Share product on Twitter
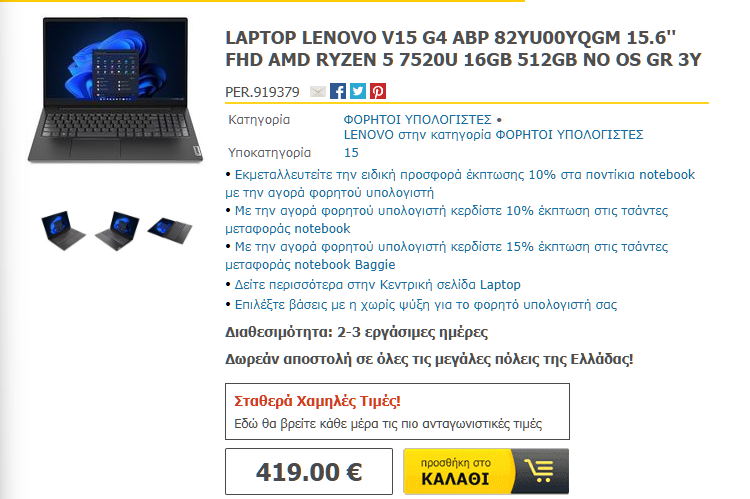750x499 pixels. click(x=358, y=91)
